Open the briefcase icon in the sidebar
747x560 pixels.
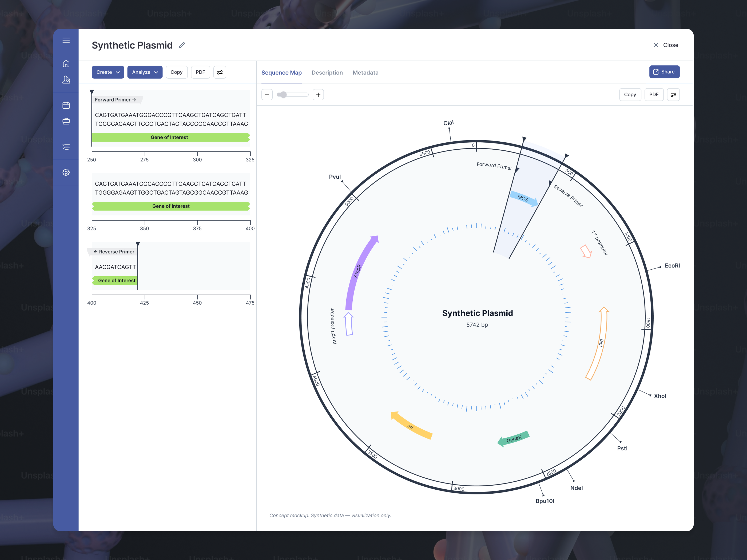[x=66, y=121]
